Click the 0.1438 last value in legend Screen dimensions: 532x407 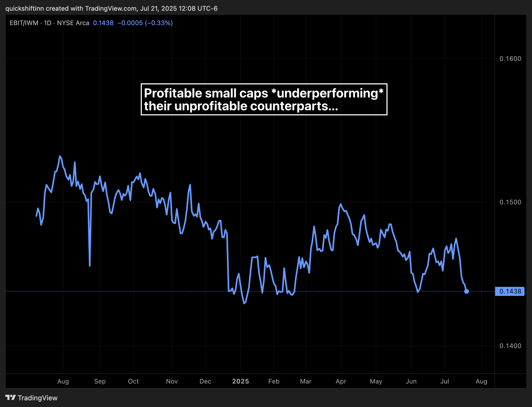point(103,23)
